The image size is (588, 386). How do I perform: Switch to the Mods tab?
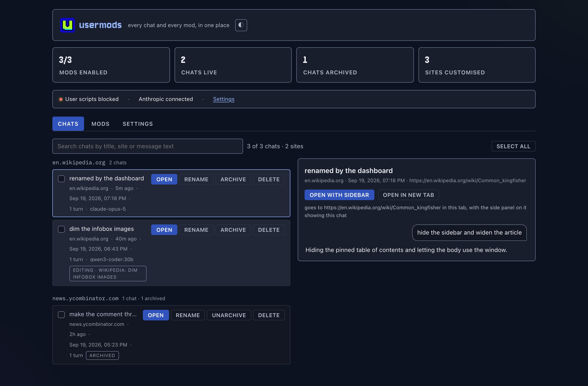100,124
